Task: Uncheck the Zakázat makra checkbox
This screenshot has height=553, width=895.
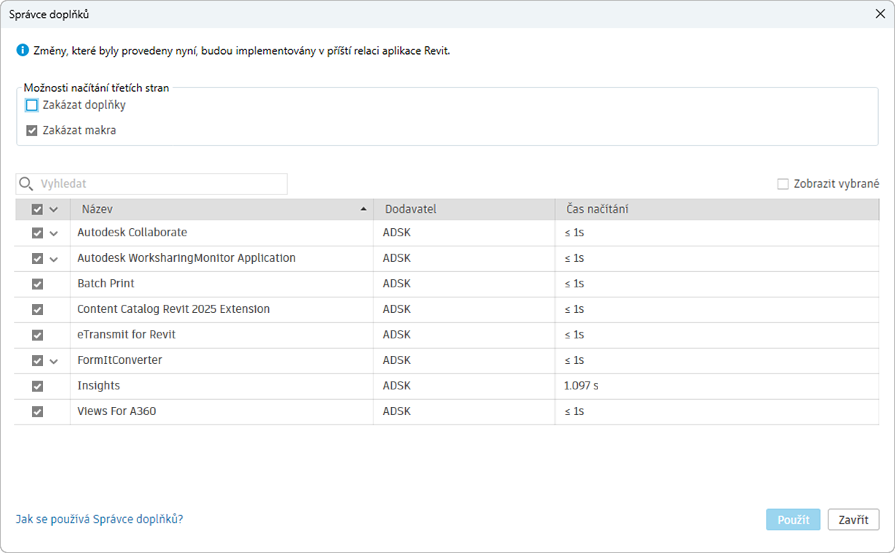Action: (x=32, y=130)
